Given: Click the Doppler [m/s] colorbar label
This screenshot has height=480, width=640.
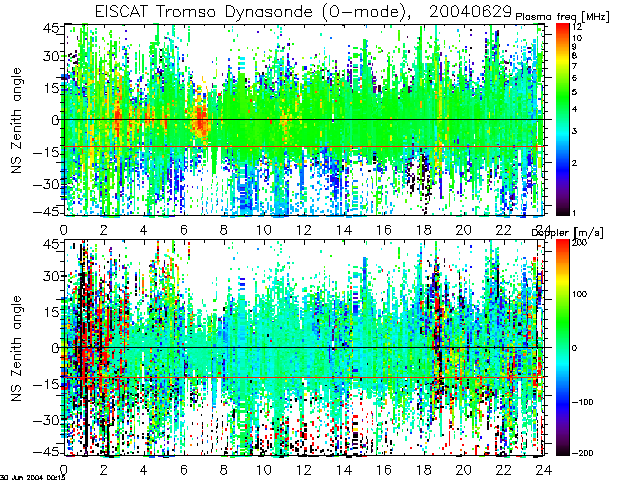Looking at the screenshot, I should (567, 233).
